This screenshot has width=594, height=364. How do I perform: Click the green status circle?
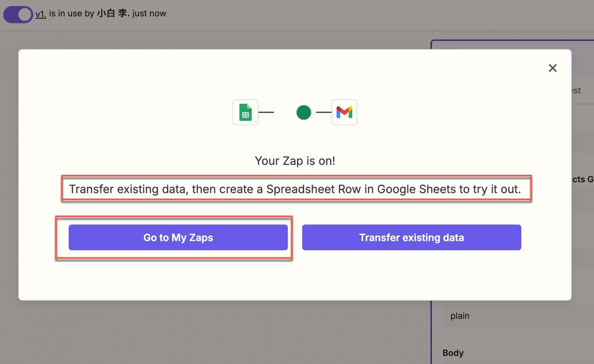[x=304, y=112]
